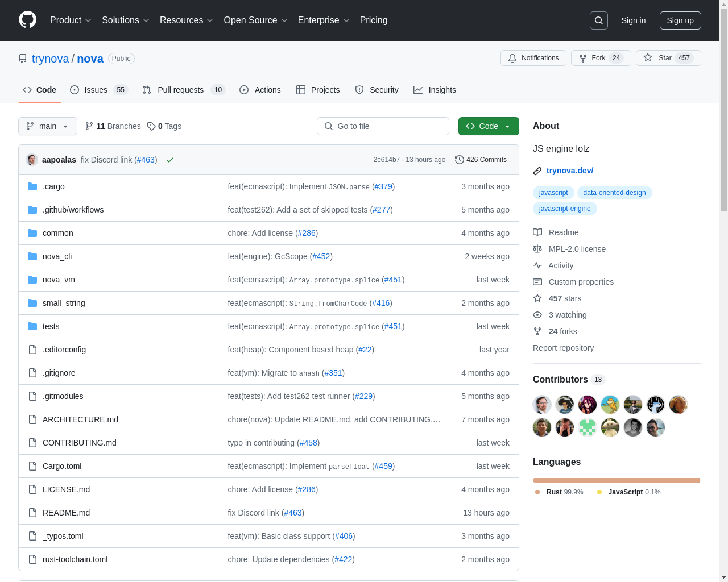Switch to the Issues tab
Screen dimensions: 728x582
coord(99,90)
